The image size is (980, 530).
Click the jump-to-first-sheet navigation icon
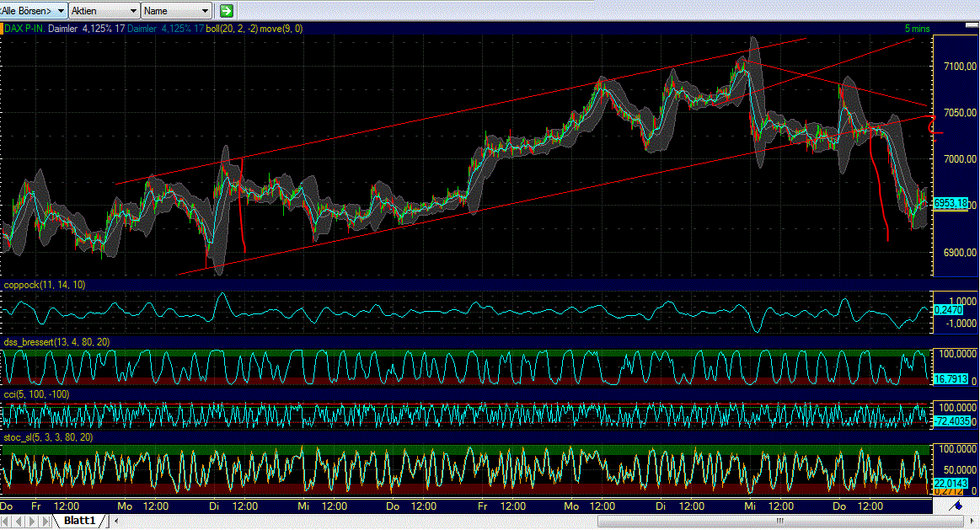point(7,520)
